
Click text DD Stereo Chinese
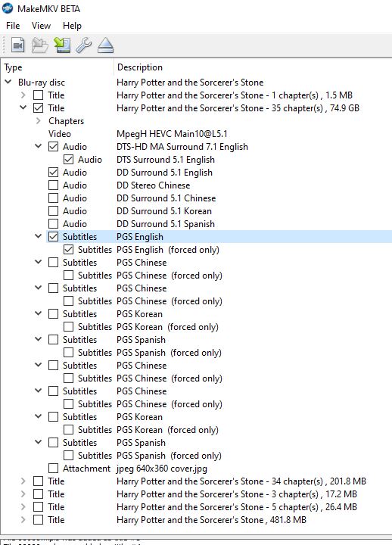(x=154, y=185)
